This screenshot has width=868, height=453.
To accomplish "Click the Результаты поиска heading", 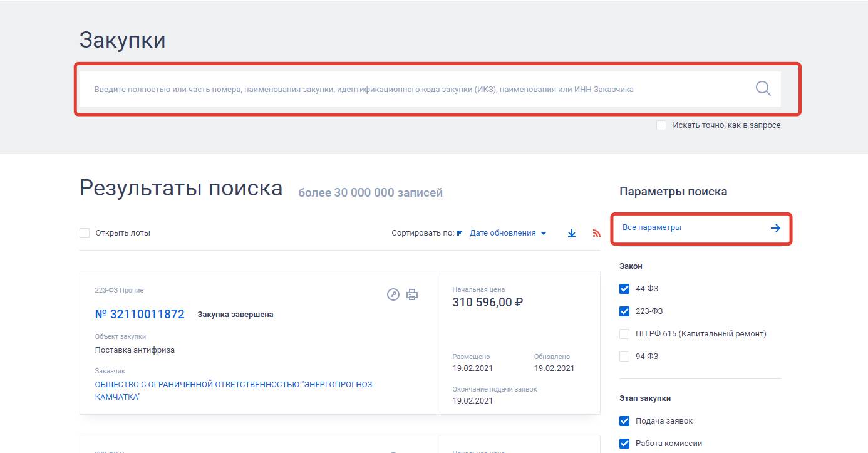I will [181, 188].
